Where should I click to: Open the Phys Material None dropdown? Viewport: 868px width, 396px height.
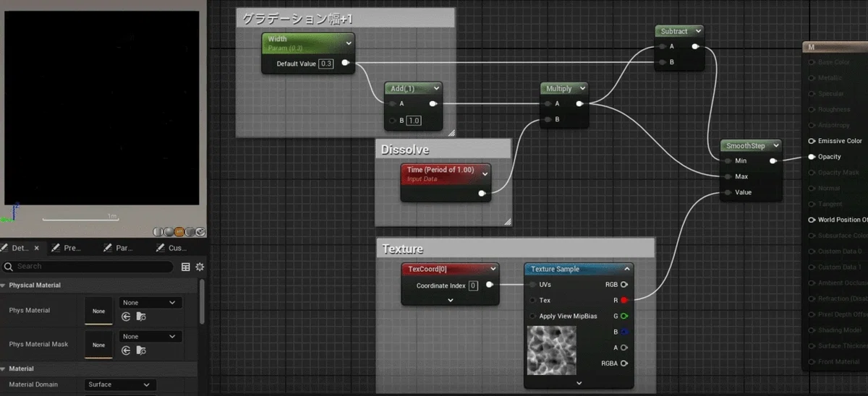pos(150,303)
